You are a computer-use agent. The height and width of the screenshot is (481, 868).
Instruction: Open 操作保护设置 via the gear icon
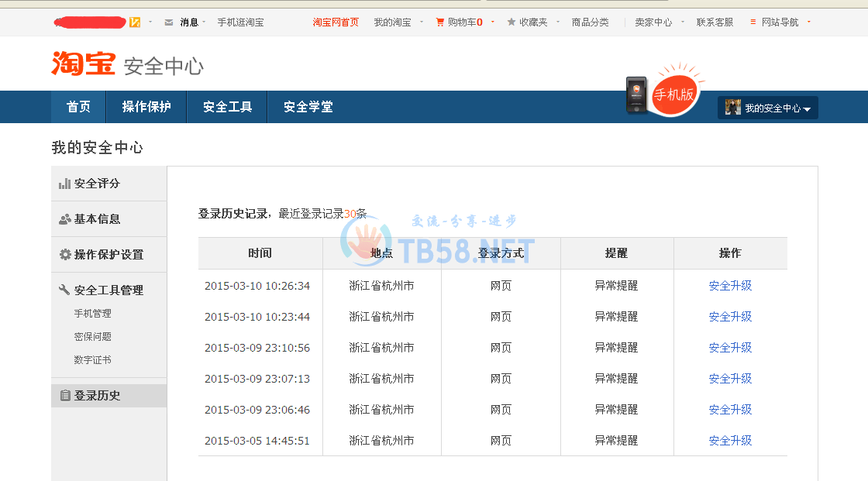pos(65,254)
